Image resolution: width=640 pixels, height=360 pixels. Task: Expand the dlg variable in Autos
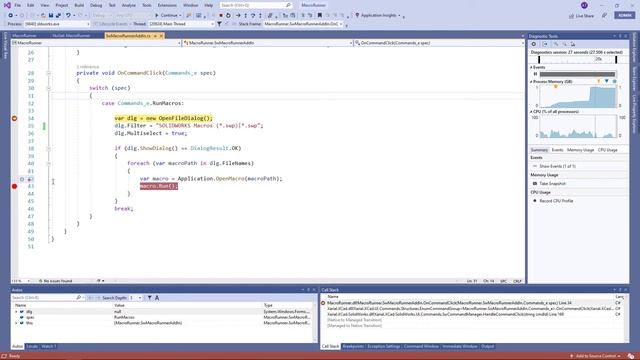click(x=16, y=312)
